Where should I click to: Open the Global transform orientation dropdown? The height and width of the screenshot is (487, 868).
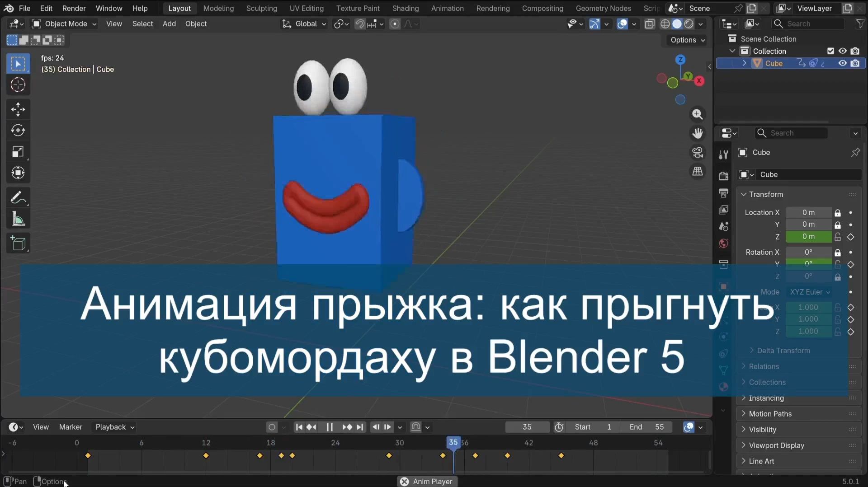point(304,23)
